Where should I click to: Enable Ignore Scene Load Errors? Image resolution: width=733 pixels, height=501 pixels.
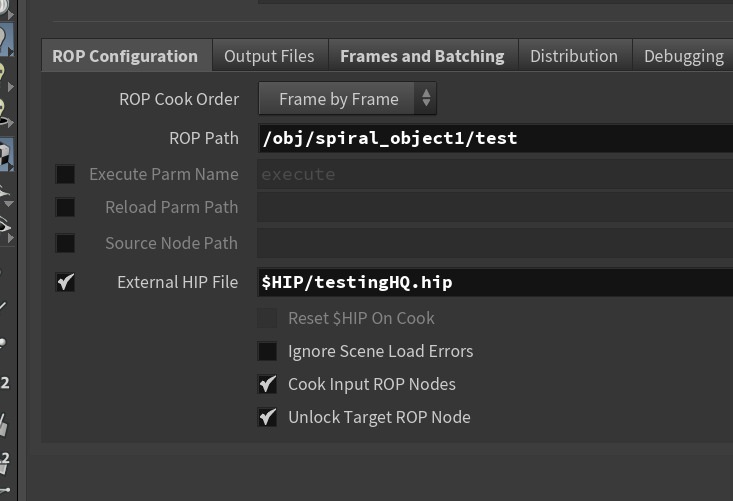click(267, 351)
